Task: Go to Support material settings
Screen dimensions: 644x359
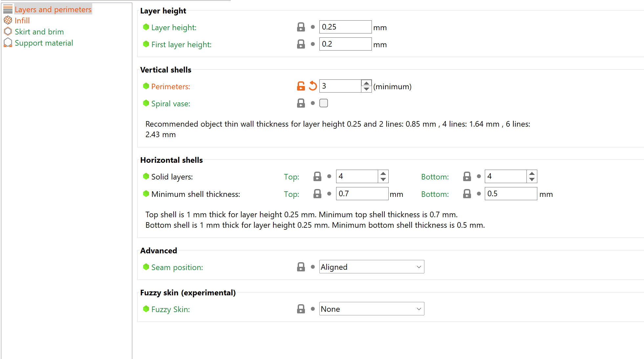Action: (44, 43)
